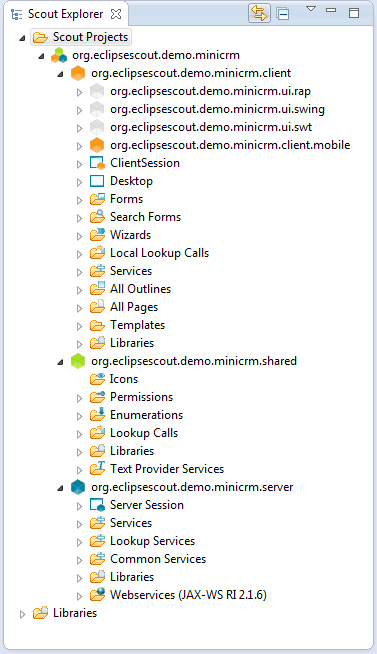
Task: Select the Local Lookup Calls row
Action: [x=159, y=253]
